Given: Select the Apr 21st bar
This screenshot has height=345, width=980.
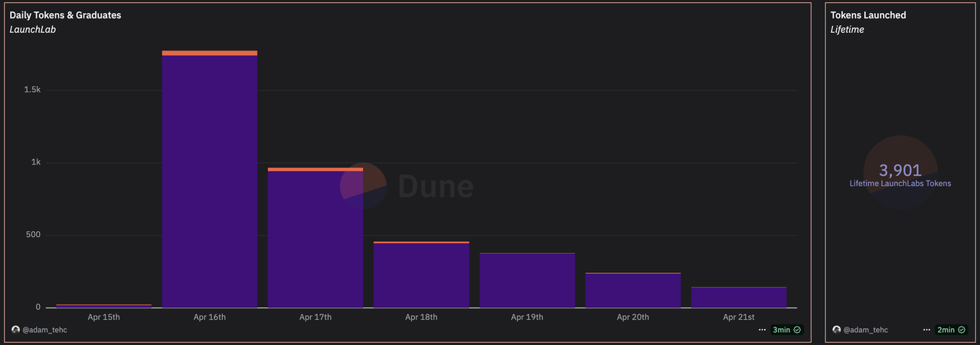Looking at the screenshot, I should coord(738,298).
